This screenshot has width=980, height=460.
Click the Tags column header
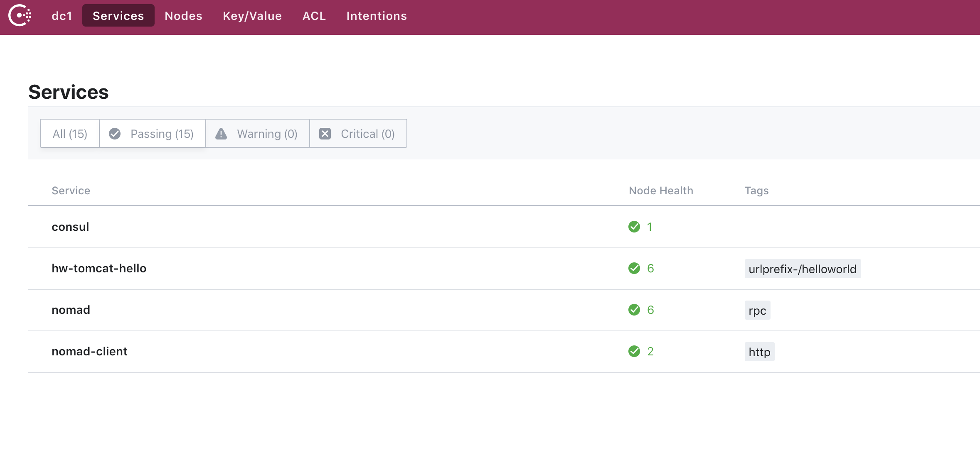click(x=756, y=191)
